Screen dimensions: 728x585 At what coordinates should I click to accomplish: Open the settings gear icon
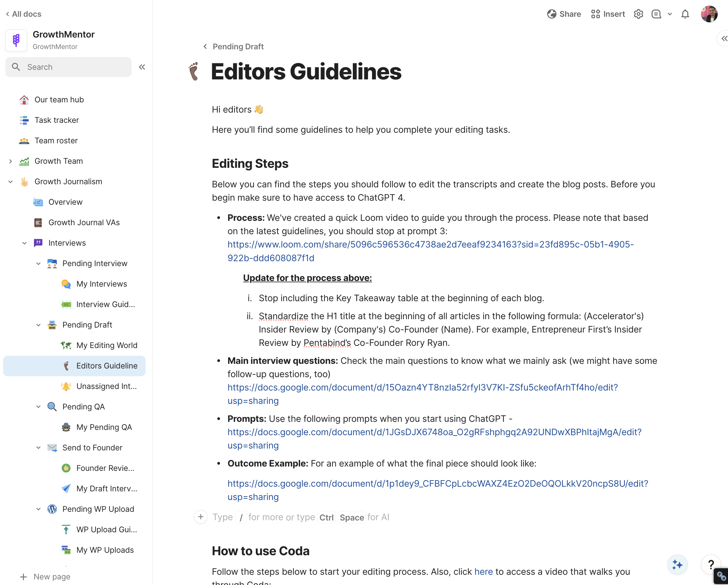click(x=638, y=14)
